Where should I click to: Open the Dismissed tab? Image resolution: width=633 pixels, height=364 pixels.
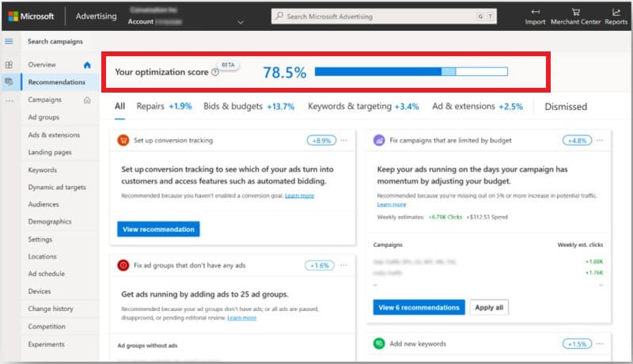566,107
